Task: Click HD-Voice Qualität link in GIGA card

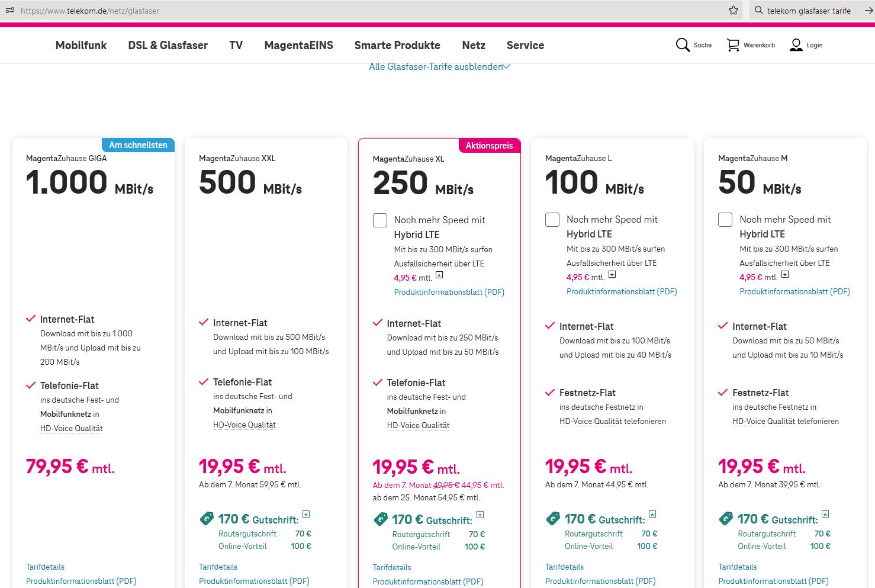Action: point(72,428)
